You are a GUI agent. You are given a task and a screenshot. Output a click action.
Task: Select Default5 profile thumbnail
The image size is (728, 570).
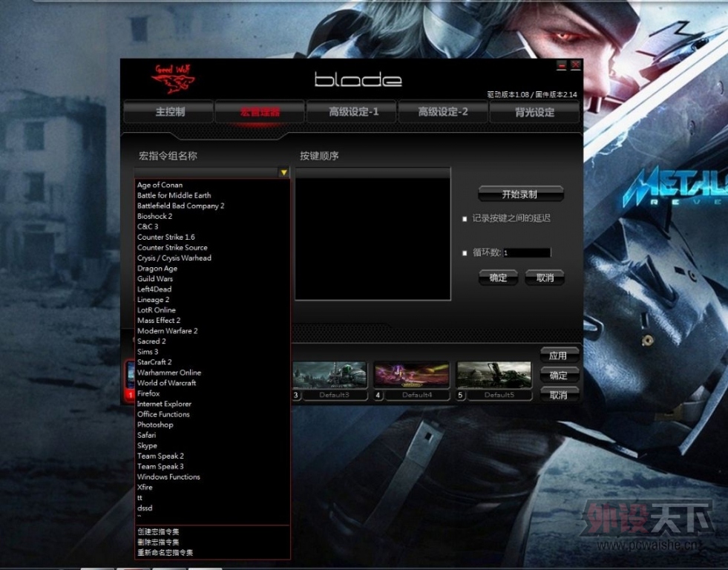pos(494,375)
